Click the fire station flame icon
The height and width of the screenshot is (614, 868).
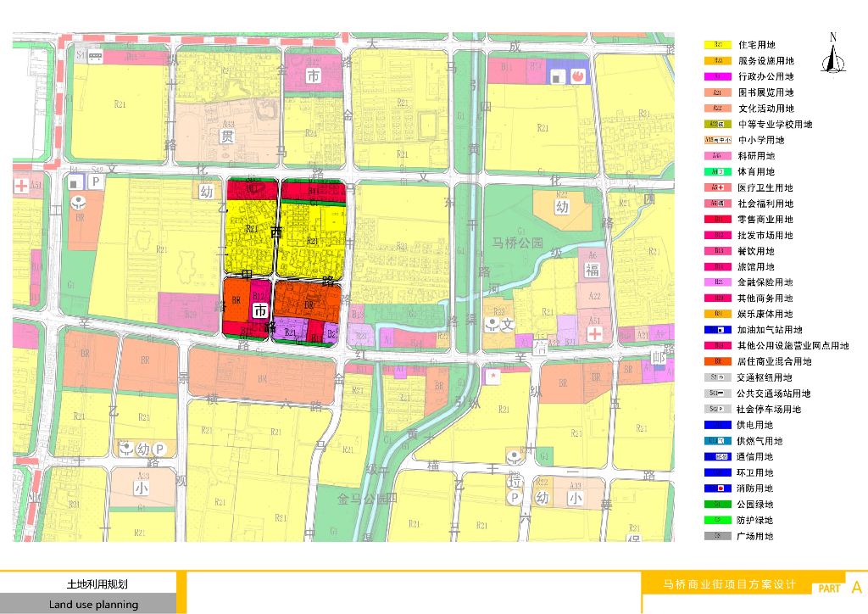click(578, 76)
